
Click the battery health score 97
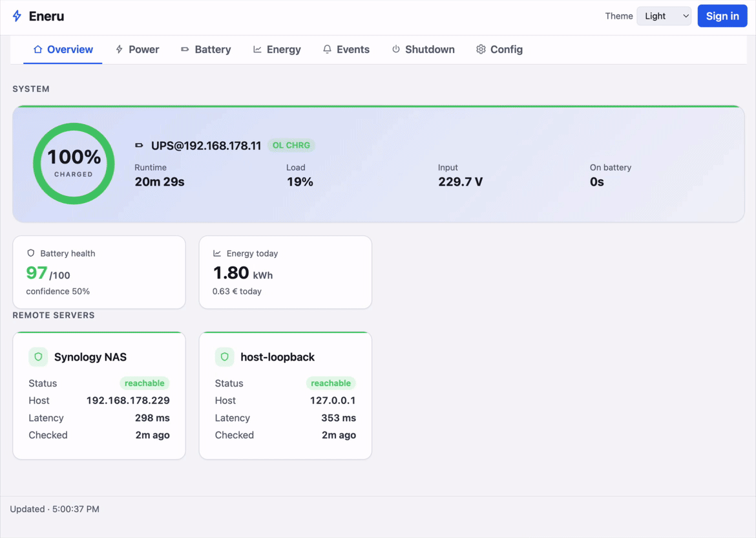37,273
